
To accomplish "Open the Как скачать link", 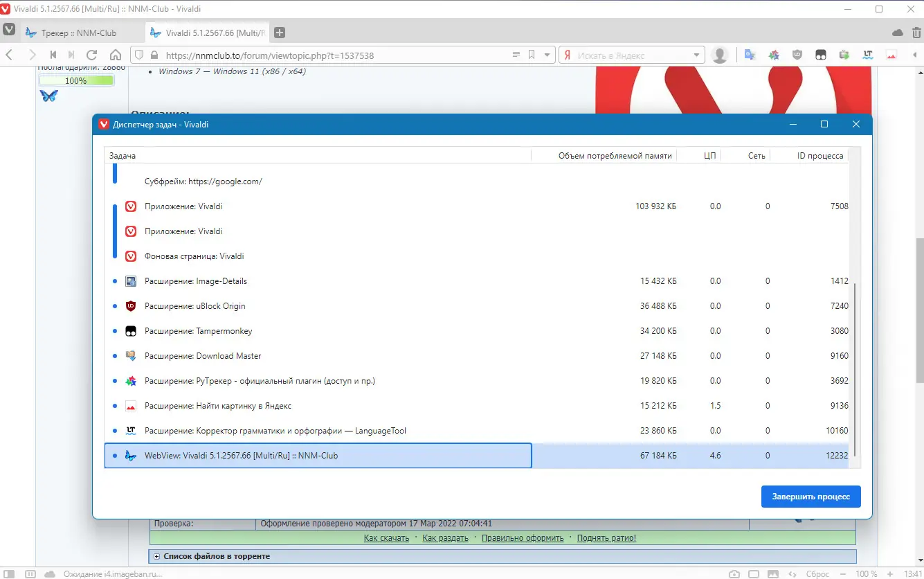I will [x=387, y=538].
